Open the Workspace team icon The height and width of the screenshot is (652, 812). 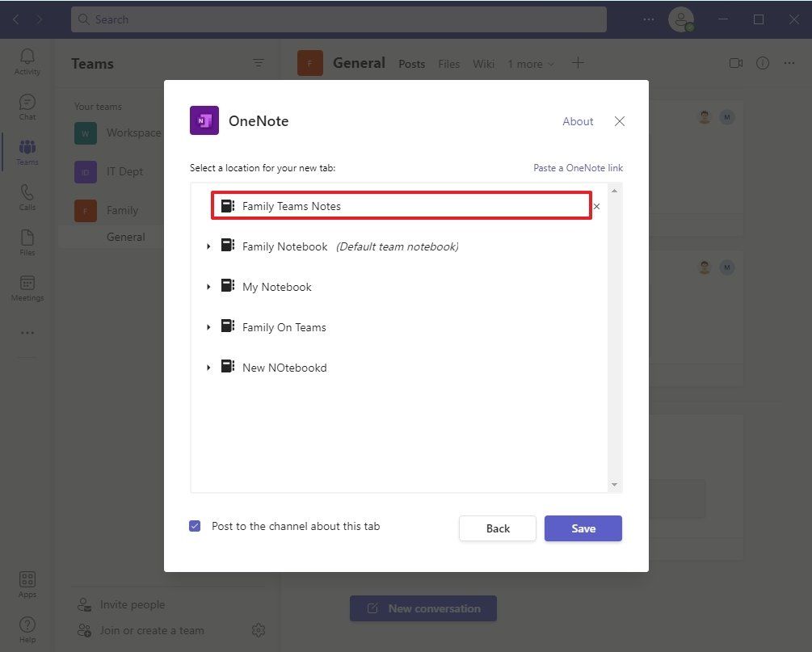85,133
